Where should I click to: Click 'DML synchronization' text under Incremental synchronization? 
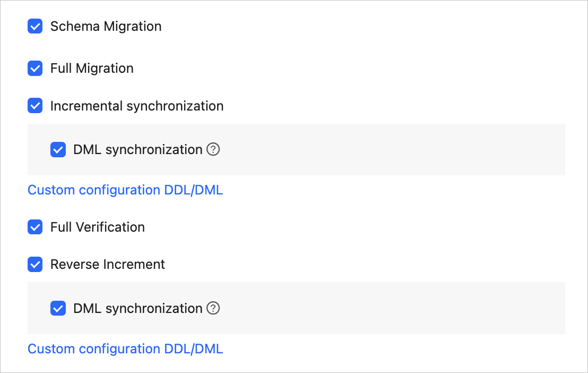138,149
